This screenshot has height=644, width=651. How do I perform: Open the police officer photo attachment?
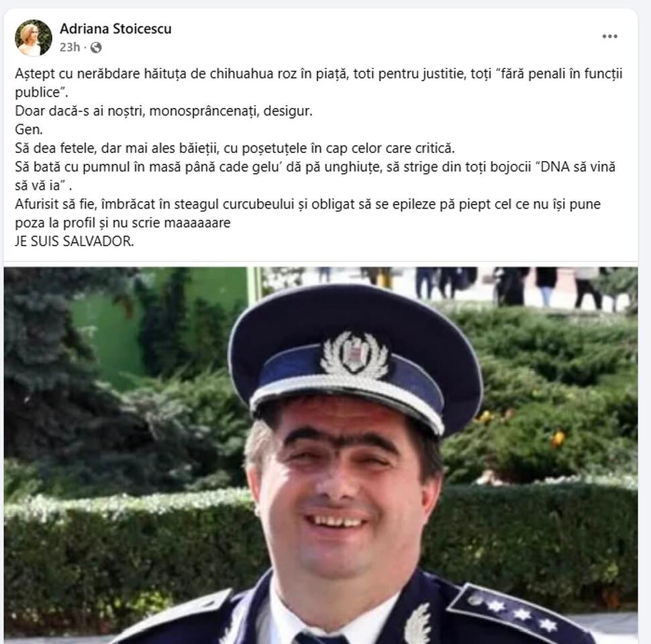pyautogui.click(x=321, y=455)
